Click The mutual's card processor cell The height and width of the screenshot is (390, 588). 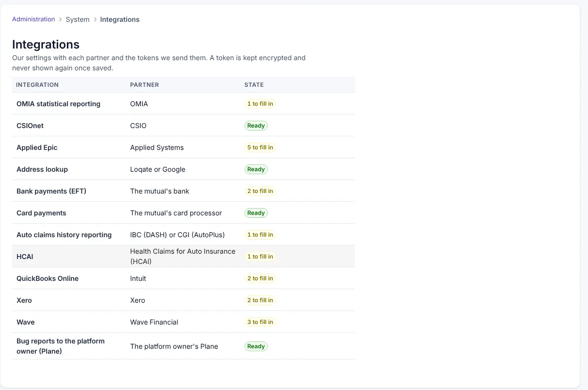[176, 213]
